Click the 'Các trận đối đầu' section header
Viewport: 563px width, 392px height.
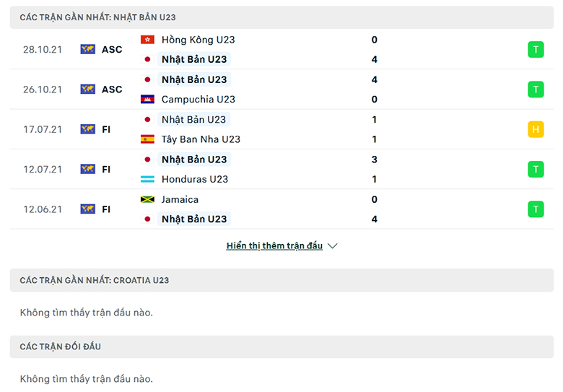pyautogui.click(x=281, y=347)
